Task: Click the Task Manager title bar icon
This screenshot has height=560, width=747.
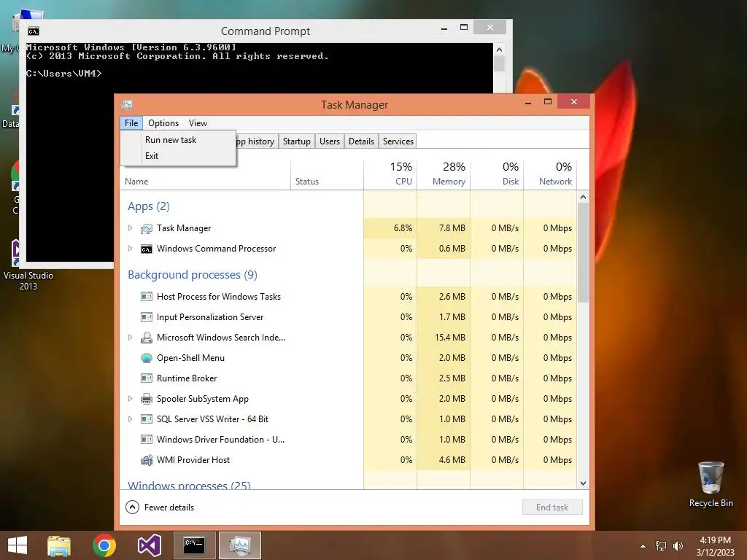Action: [x=127, y=105]
